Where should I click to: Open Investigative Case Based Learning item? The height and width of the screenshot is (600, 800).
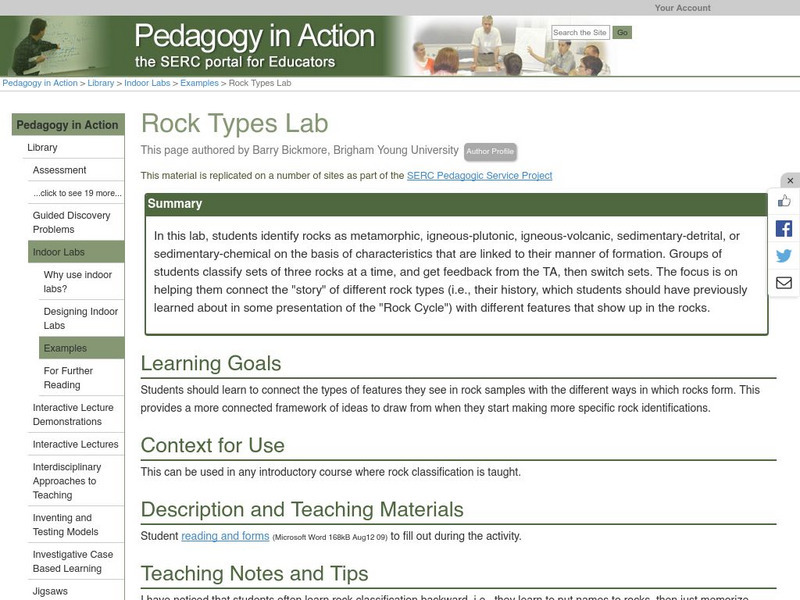pos(74,561)
